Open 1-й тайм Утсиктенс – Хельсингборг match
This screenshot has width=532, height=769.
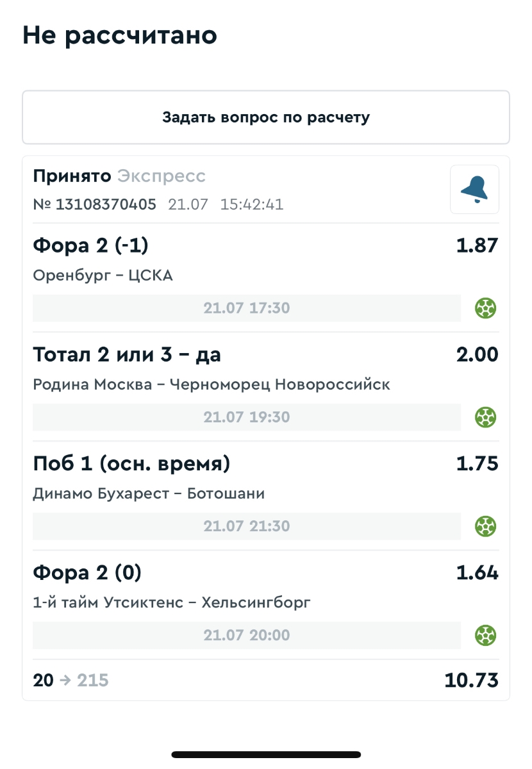[171, 602]
